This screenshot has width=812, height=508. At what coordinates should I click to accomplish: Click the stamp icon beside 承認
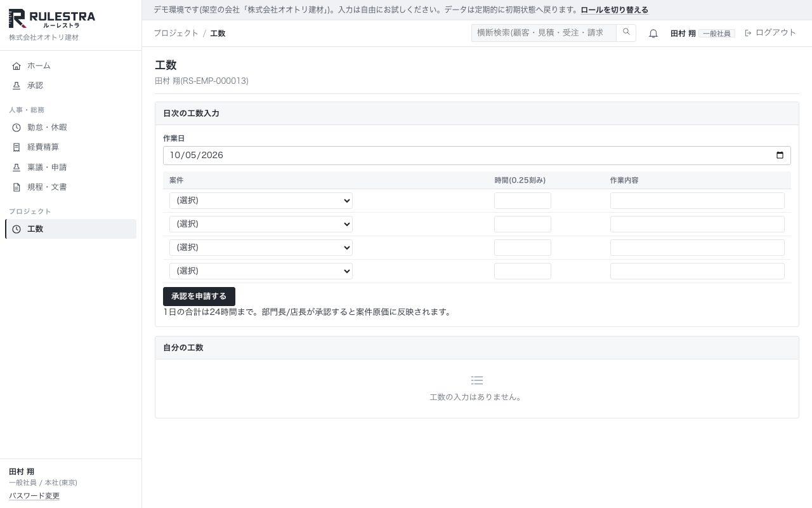point(16,86)
